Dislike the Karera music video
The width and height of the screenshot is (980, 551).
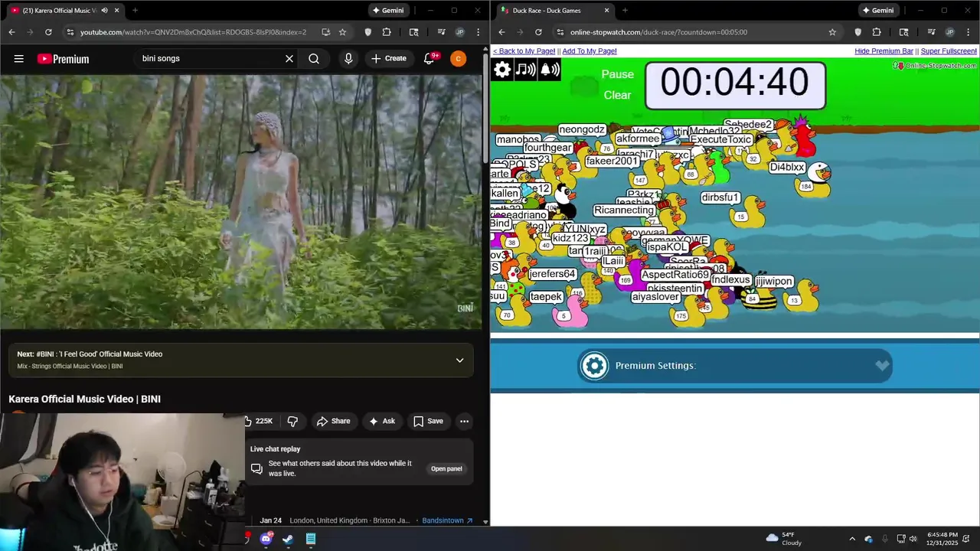[x=292, y=421]
